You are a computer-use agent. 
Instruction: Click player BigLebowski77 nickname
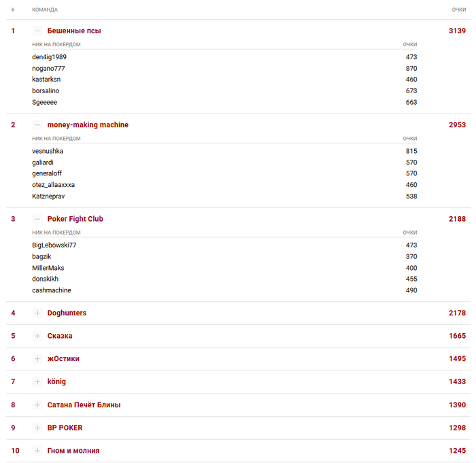(54, 245)
